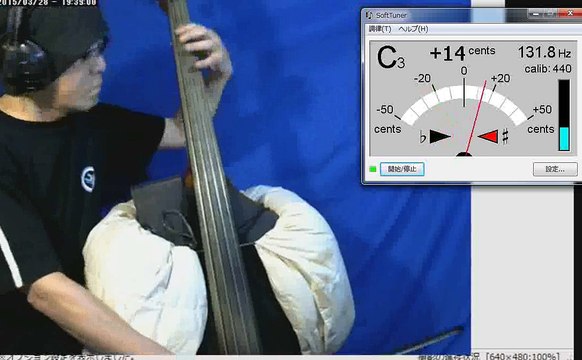
Task: Click the calib: 440 value
Action: point(548,69)
